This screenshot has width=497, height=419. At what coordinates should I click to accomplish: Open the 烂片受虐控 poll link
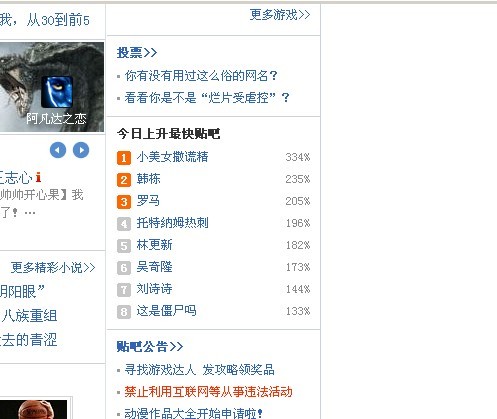(207, 98)
